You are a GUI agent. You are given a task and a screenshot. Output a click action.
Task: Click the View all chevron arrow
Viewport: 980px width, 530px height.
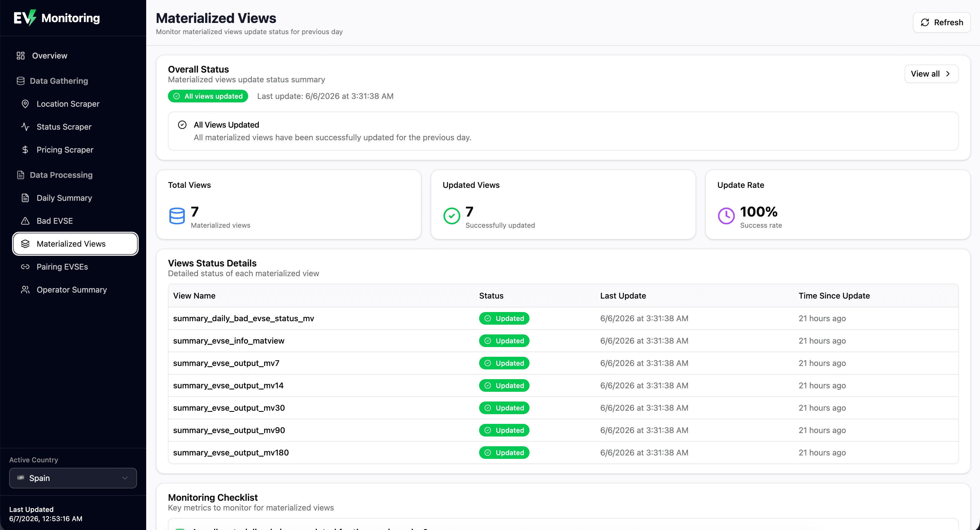(948, 73)
